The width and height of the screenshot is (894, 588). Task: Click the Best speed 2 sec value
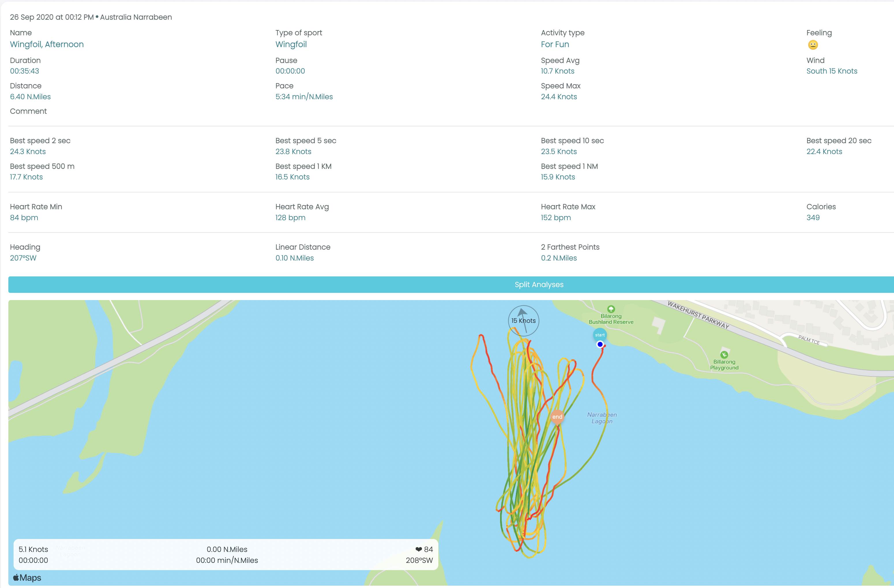[28, 151]
